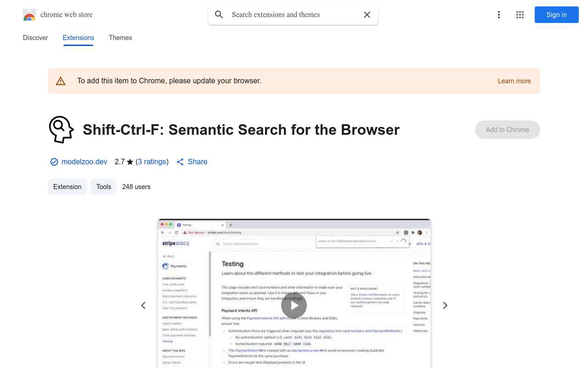Viewport: 588px width, 368px height.
Task: Open the Google apps grid
Action: tap(520, 15)
